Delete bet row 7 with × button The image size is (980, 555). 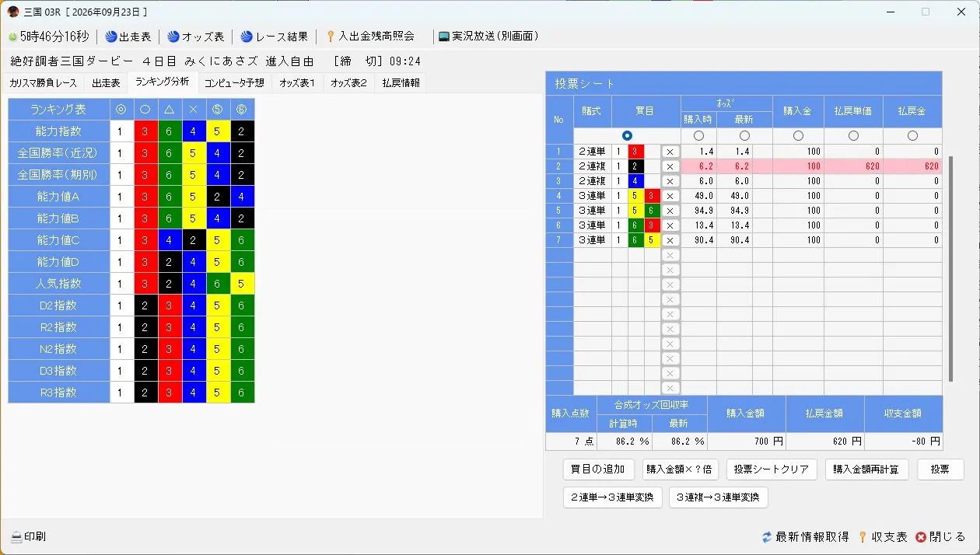pos(670,240)
